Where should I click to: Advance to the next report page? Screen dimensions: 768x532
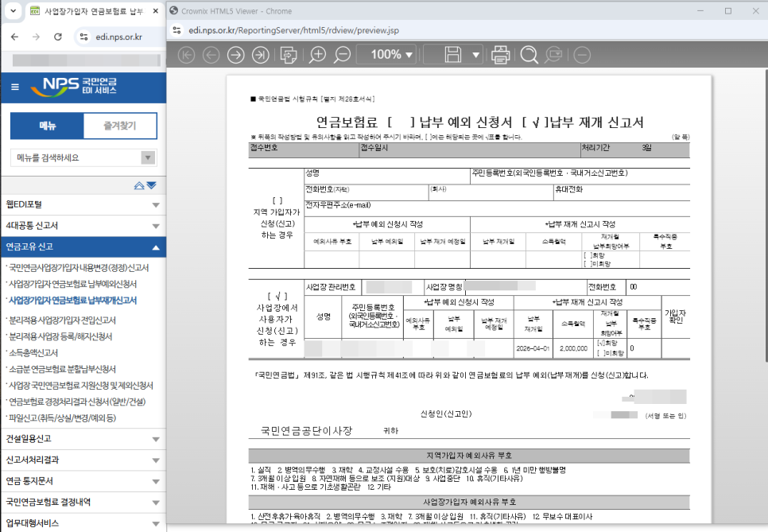click(x=236, y=55)
